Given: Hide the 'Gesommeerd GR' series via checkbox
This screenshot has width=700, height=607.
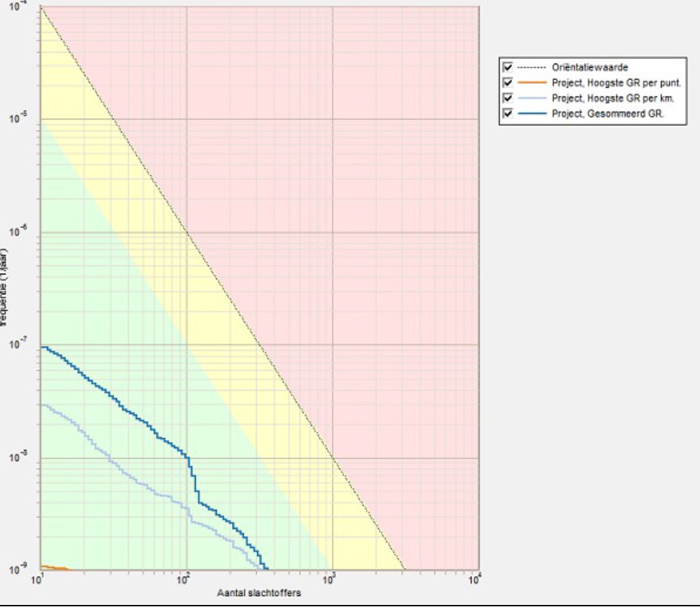Looking at the screenshot, I should point(508,114).
